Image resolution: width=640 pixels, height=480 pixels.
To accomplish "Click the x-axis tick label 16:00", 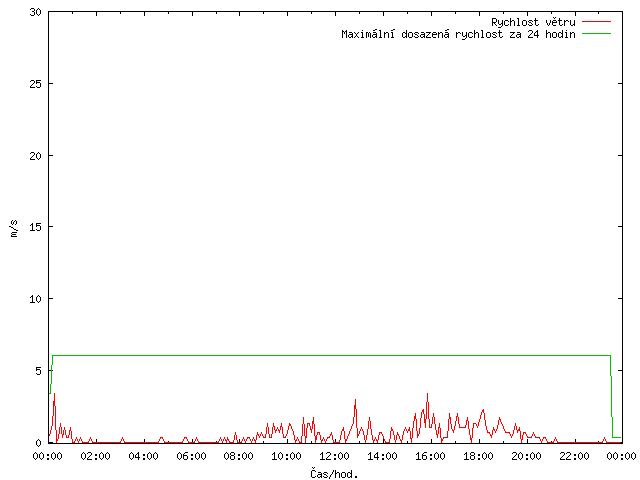I will 430,456.
